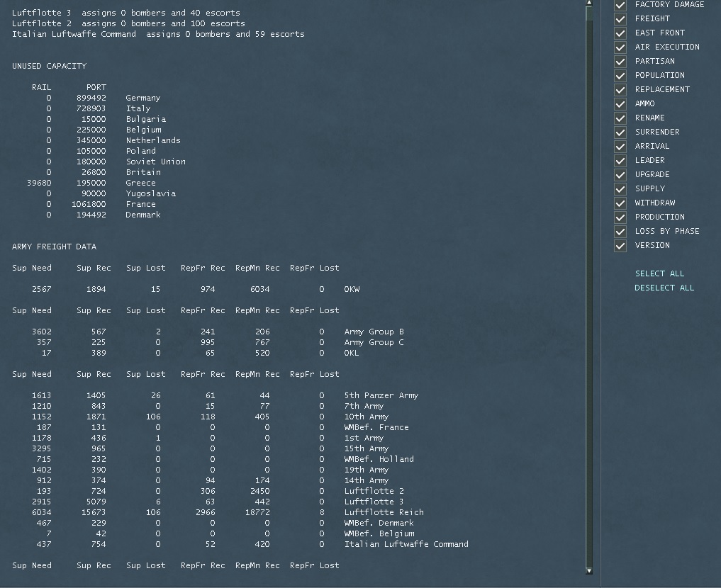Uncheck the FACTORY DAMAGE checkbox
This screenshot has width=721, height=588.
[x=620, y=5]
